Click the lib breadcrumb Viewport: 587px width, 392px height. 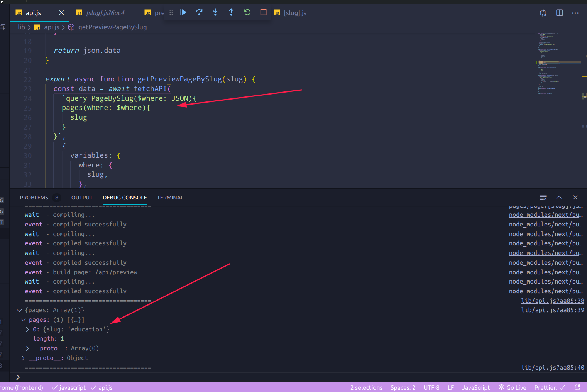(21, 27)
